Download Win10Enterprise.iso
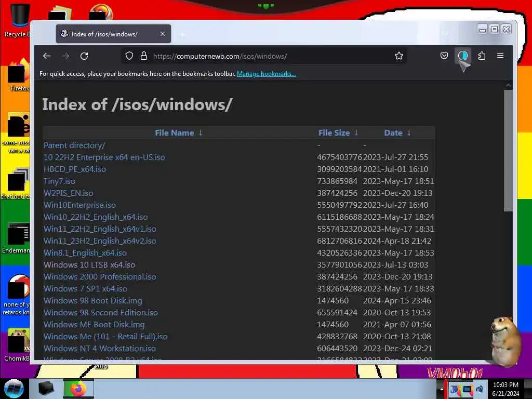This screenshot has width=532, height=399. pyautogui.click(x=79, y=205)
